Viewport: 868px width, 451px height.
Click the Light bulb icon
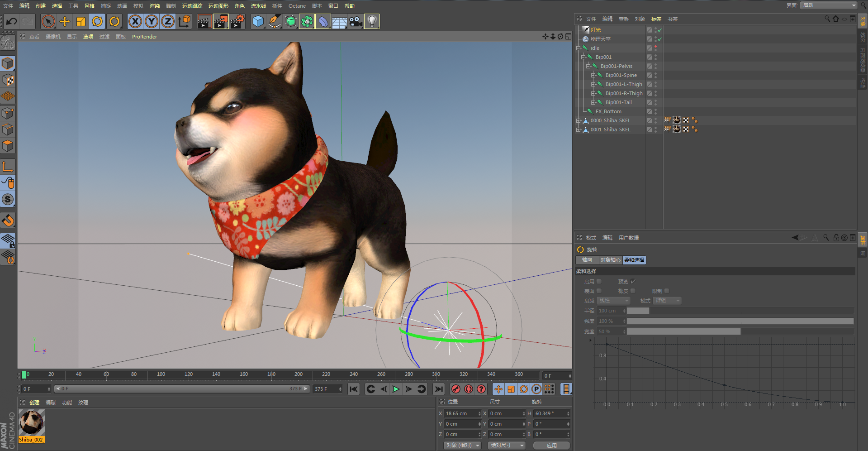click(372, 21)
